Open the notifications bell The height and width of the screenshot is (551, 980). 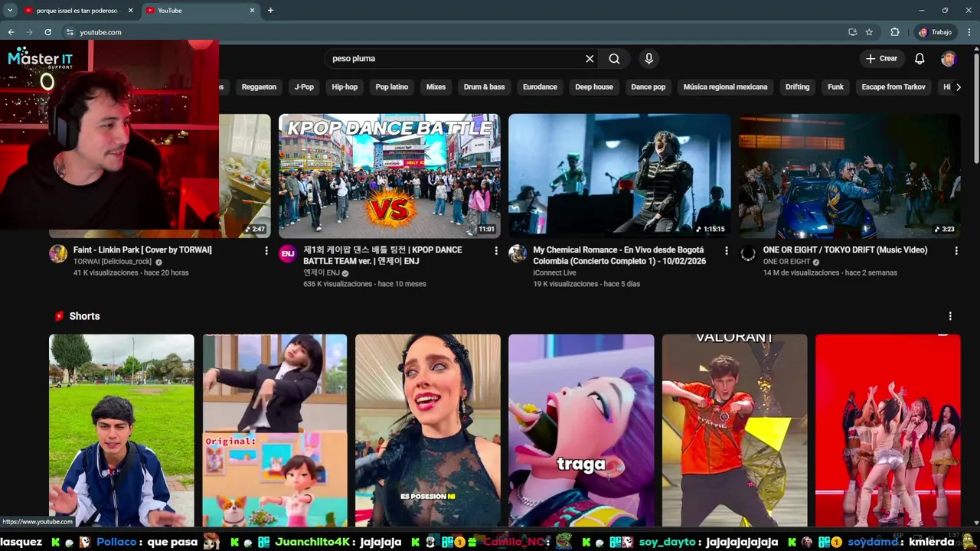click(x=920, y=59)
